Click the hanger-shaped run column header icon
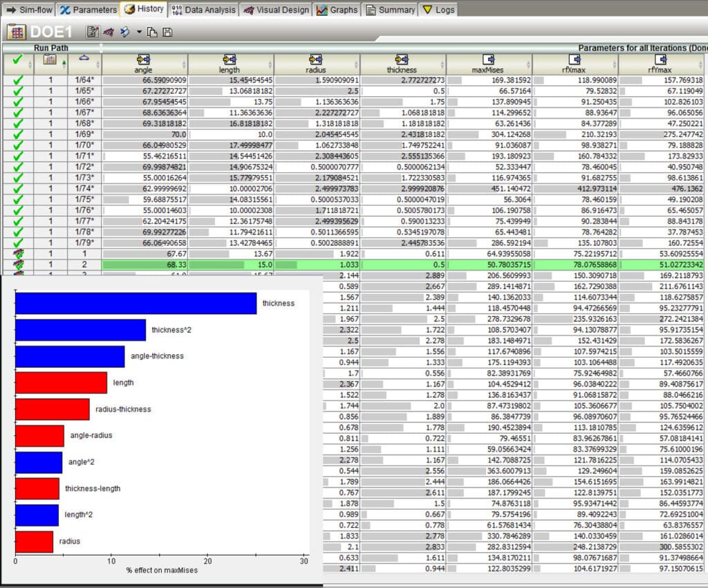Image resolution: width=708 pixels, height=588 pixels. coord(84,58)
